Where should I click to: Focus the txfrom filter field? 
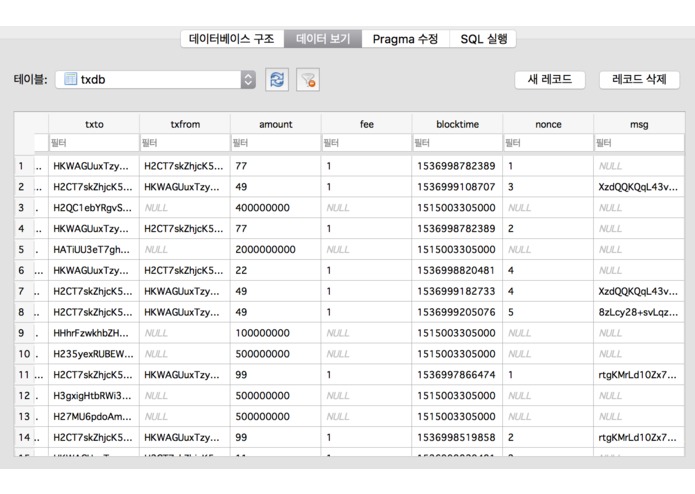[x=185, y=143]
